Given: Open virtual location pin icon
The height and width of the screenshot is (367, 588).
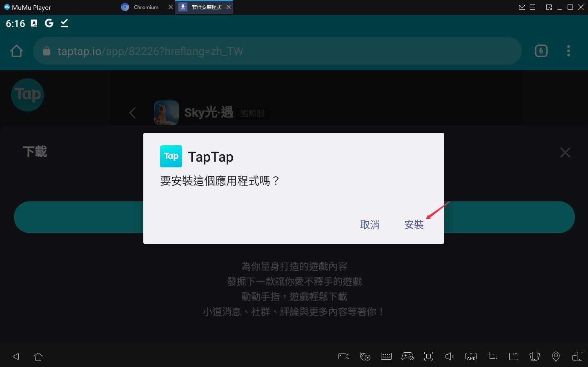Looking at the screenshot, I should click(556, 356).
